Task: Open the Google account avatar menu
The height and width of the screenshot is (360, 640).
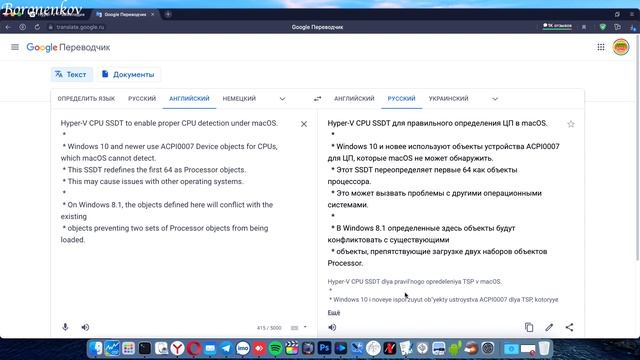Action: click(621, 47)
